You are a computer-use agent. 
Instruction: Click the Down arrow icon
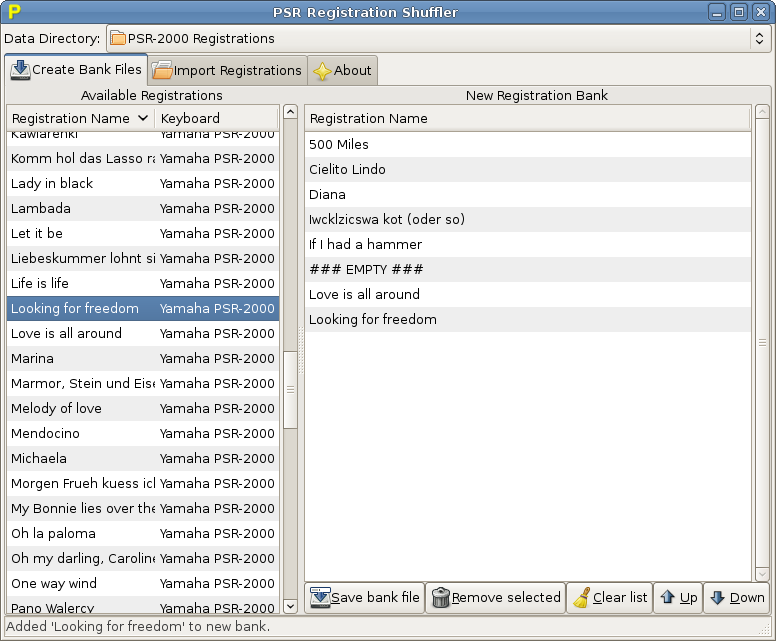pyautogui.click(x=717, y=598)
